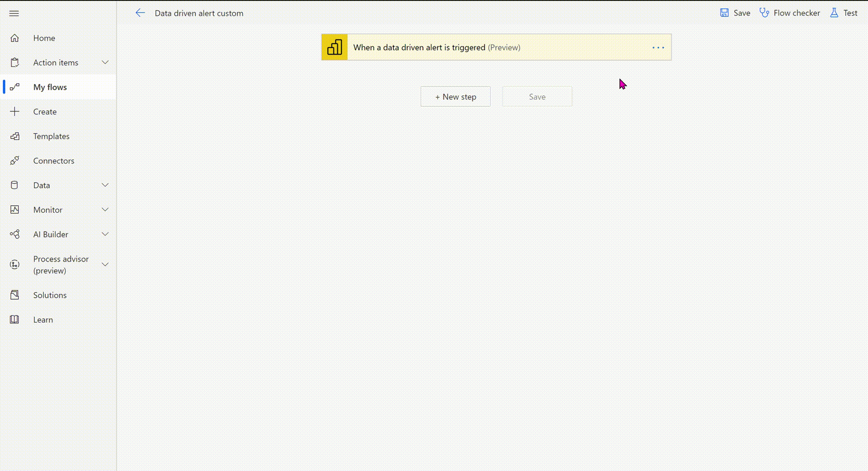Select My flows in the sidebar
Viewport: 868px width, 471px height.
[x=58, y=87]
